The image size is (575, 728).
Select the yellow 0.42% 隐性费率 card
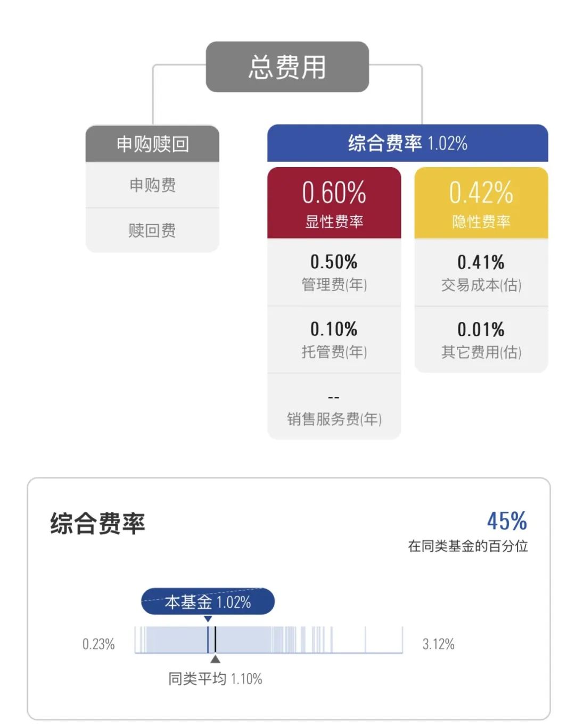481,203
